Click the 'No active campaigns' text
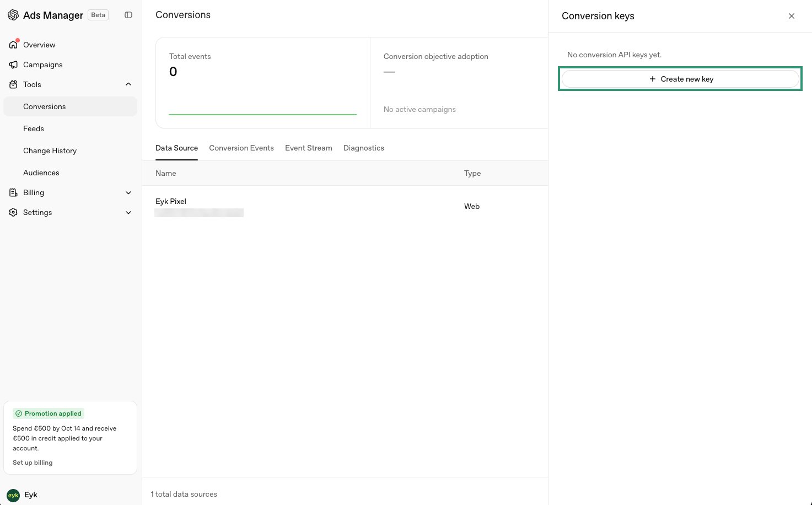This screenshot has width=812, height=505. point(420,109)
